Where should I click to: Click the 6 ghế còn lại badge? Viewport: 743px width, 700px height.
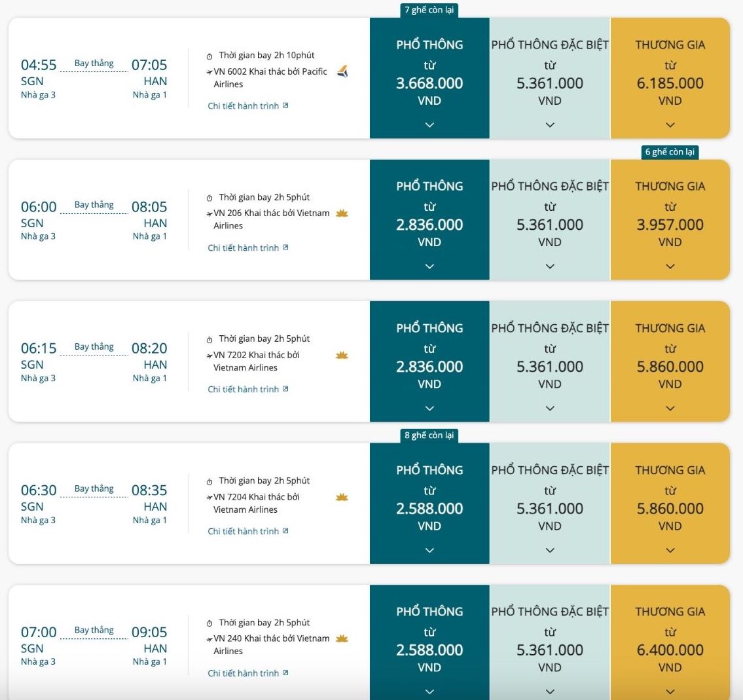tap(670, 152)
